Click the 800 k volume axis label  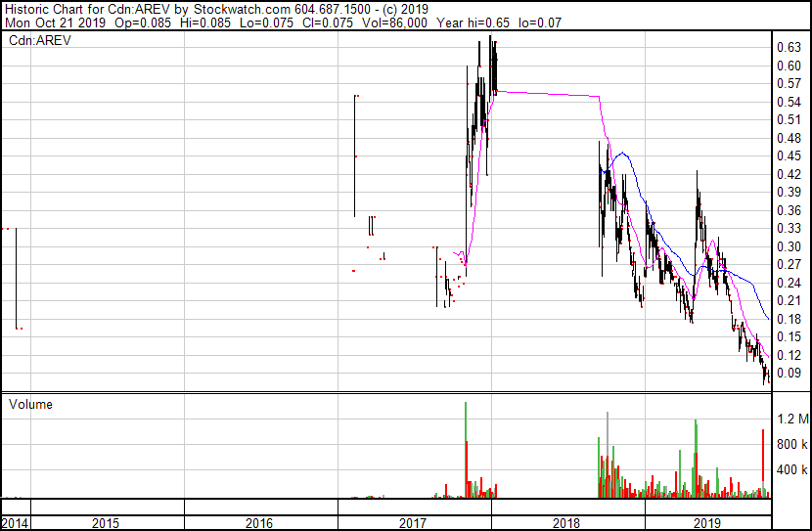(792, 444)
